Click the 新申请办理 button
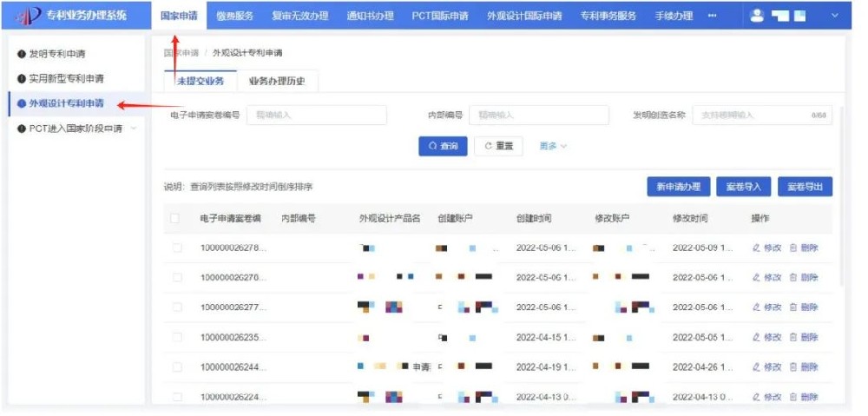The image size is (868, 416). coord(678,187)
